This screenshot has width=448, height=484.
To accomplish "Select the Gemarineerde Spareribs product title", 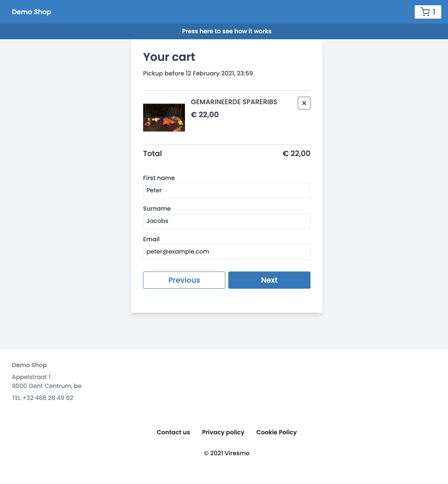I will pyautogui.click(x=234, y=102).
